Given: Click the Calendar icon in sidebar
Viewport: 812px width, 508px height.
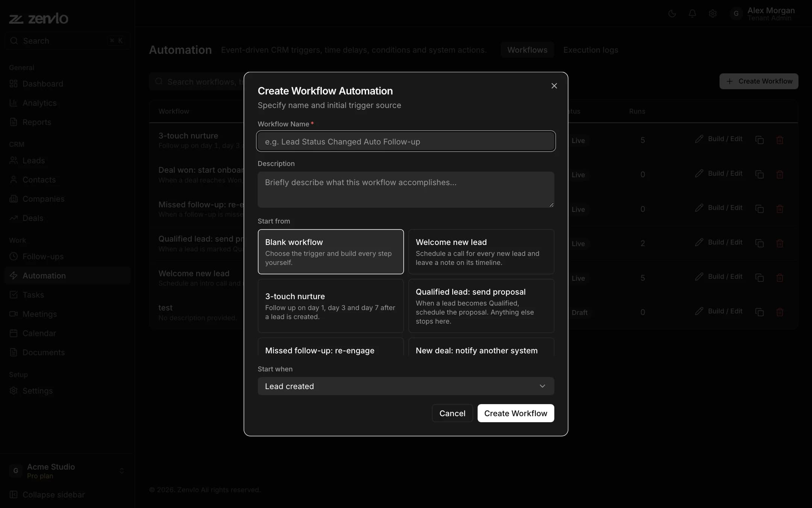Looking at the screenshot, I should 14,333.
